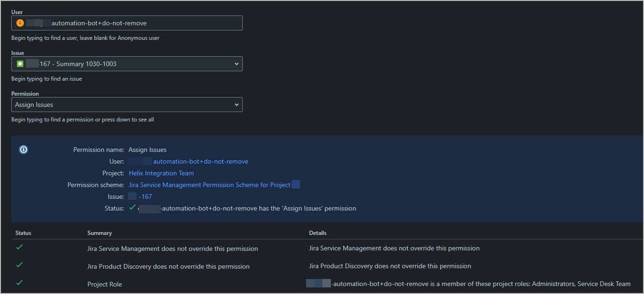
Task: Click the checkmark on the Project Role row
Action: click(x=19, y=282)
